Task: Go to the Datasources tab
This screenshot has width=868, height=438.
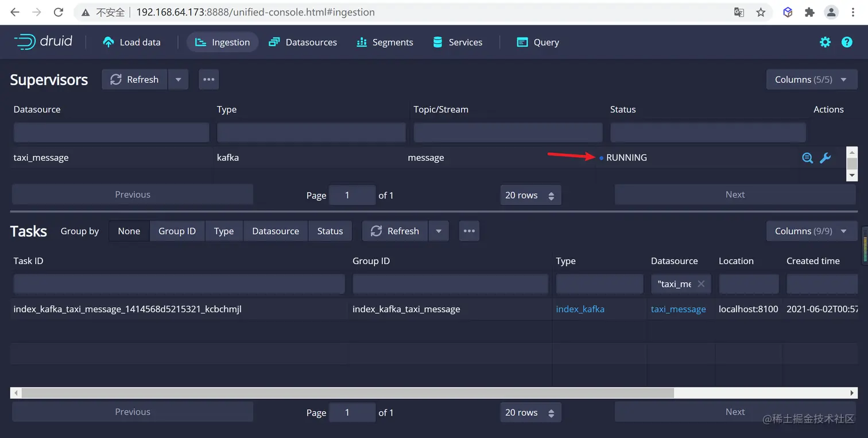Action: (x=303, y=42)
